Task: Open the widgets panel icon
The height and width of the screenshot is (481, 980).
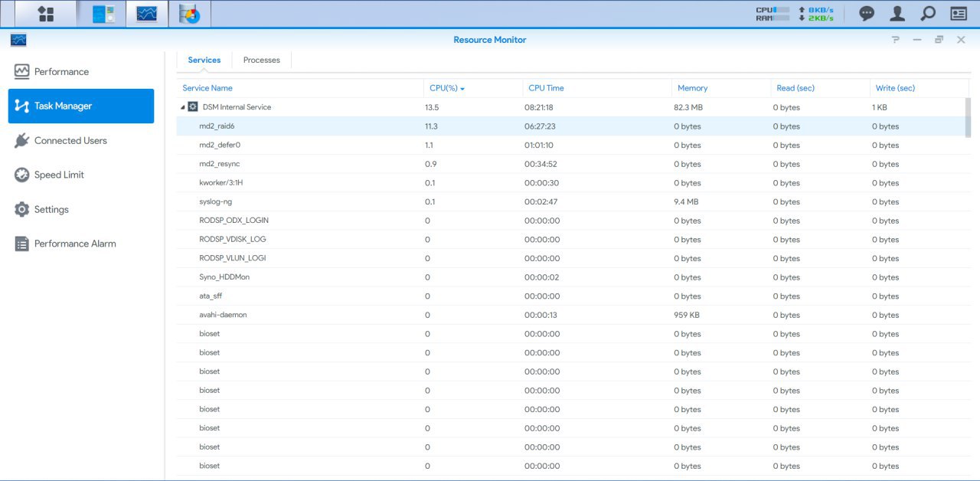Action: point(958,14)
